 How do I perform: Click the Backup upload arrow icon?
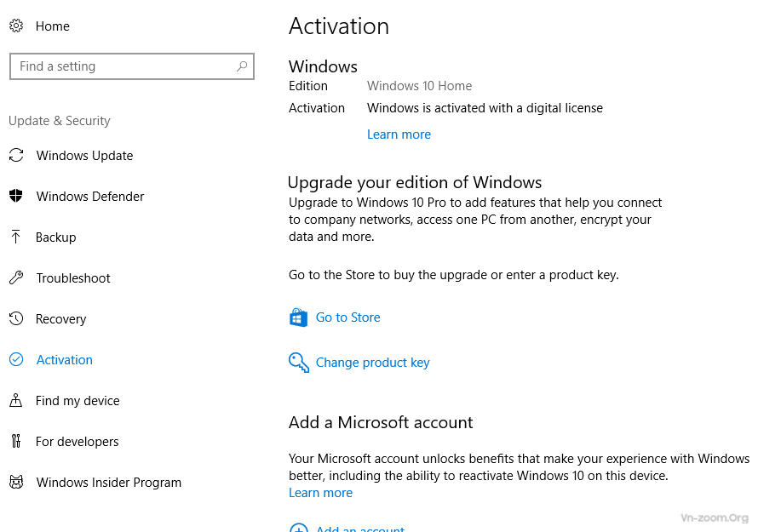16,237
